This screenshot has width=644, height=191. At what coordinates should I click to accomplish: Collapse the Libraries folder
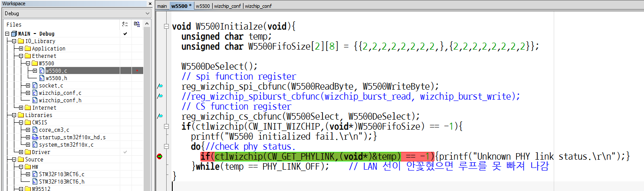point(14,115)
